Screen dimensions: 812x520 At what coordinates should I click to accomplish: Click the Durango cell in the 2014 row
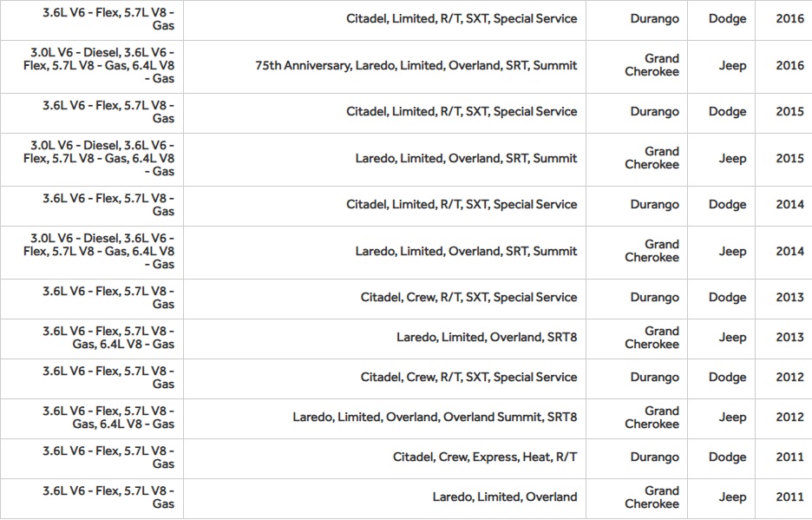point(654,205)
